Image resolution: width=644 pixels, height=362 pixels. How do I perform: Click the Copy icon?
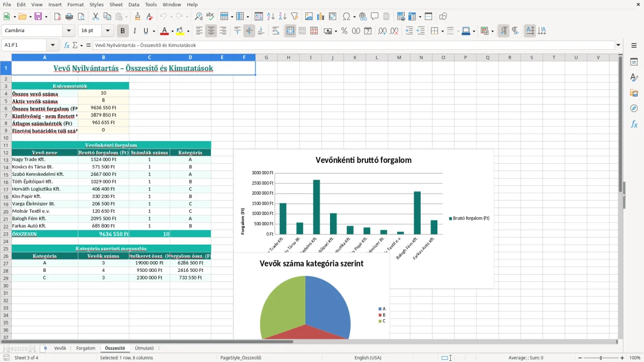[x=107, y=17]
